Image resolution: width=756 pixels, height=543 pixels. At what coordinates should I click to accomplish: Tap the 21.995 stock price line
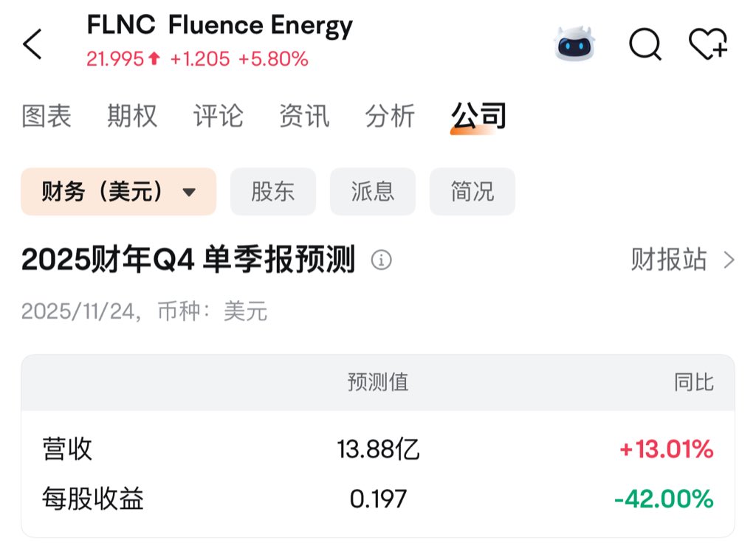[197, 59]
